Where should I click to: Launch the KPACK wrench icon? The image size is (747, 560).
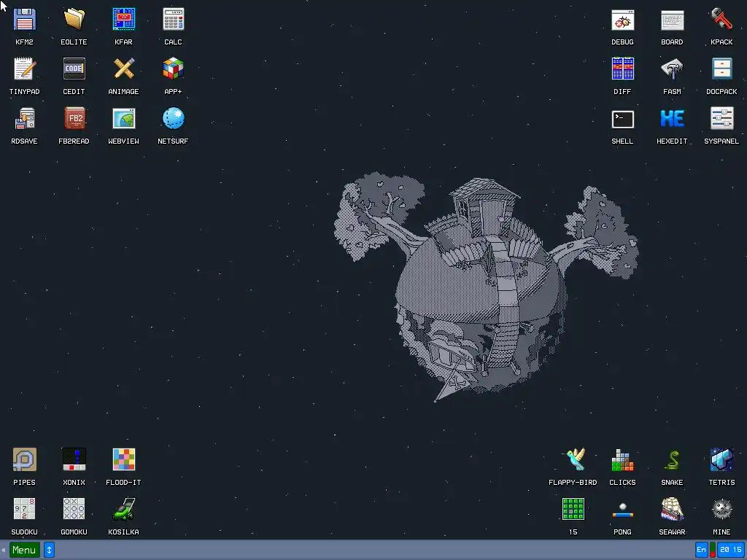721,20
